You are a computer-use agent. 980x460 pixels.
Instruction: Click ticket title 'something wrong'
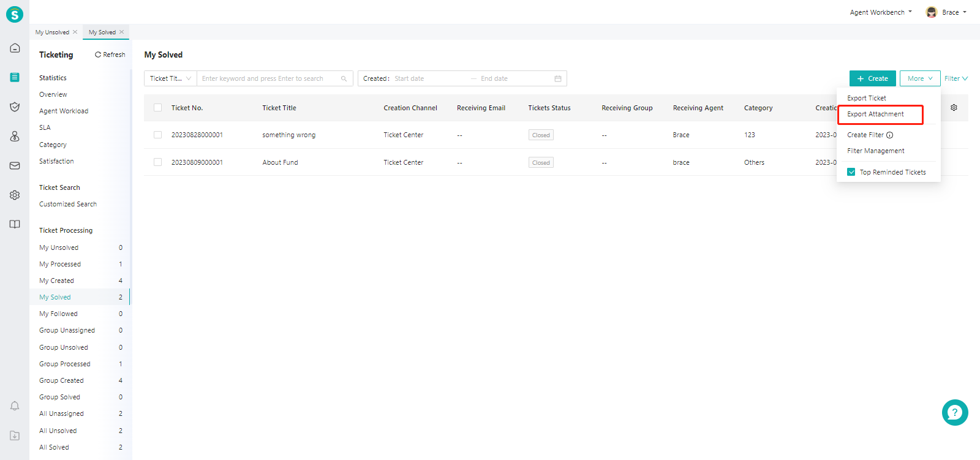289,135
